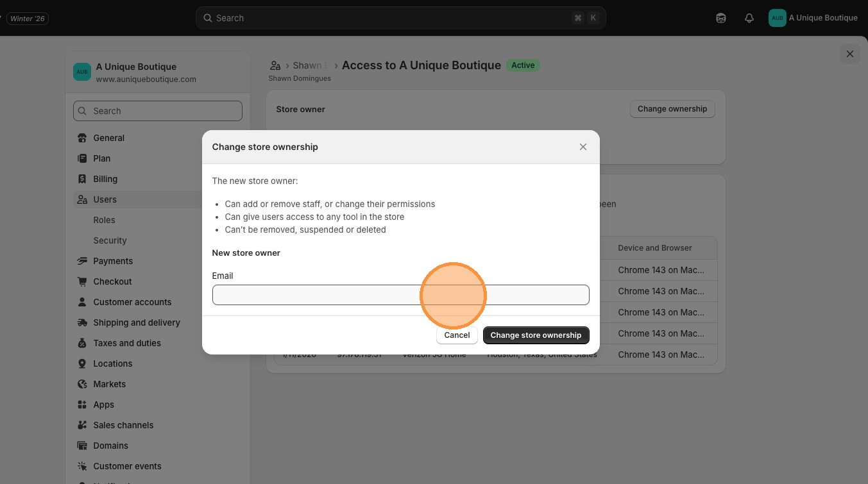Click the Locations pin icon

point(82,363)
